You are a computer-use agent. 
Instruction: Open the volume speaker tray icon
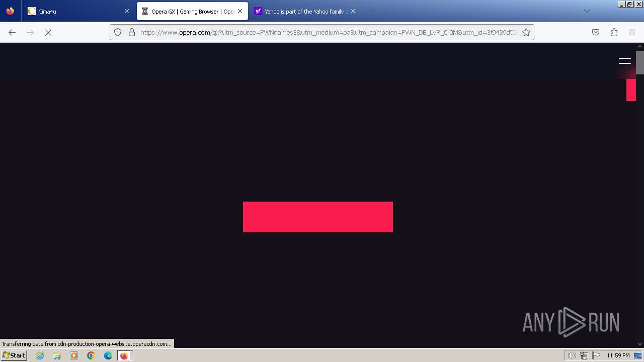[x=572, y=355]
